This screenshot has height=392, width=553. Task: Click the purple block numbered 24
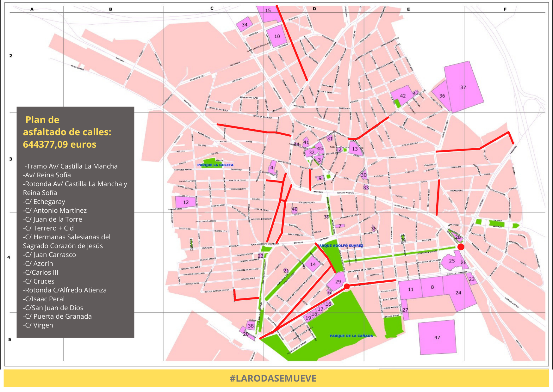(x=459, y=292)
